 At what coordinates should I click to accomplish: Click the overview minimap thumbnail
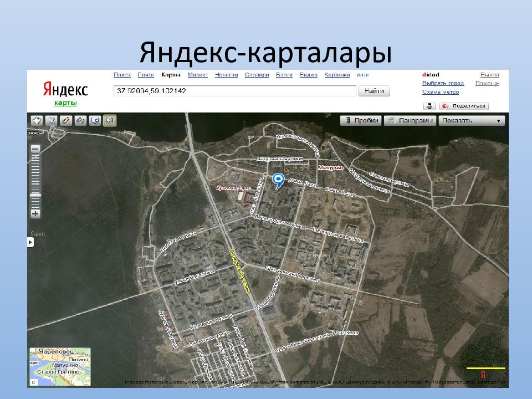[x=60, y=367]
